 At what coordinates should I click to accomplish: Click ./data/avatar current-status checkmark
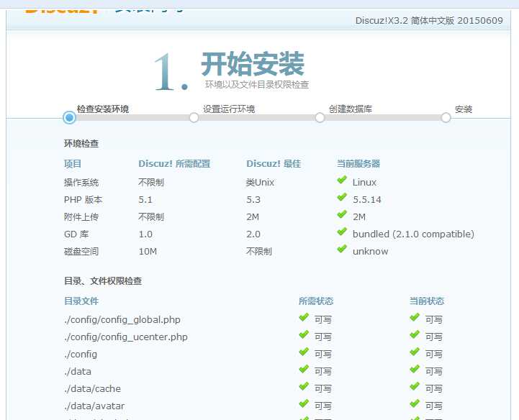pyautogui.click(x=415, y=403)
